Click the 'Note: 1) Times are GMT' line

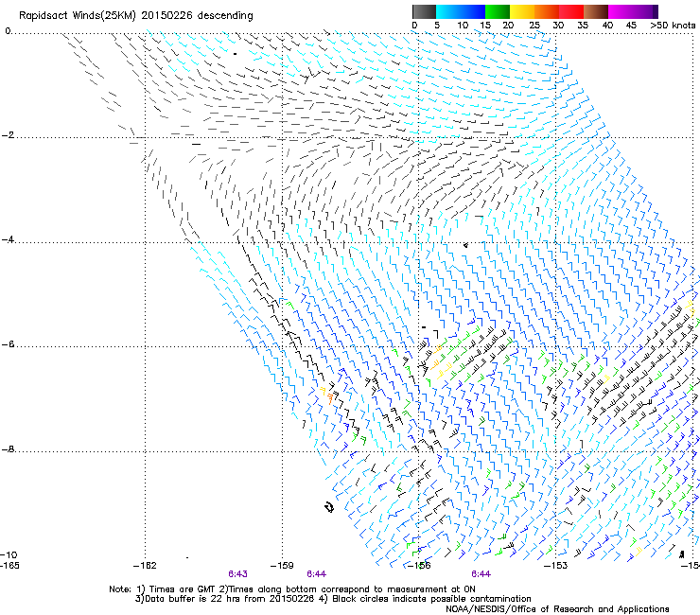pyautogui.click(x=292, y=589)
